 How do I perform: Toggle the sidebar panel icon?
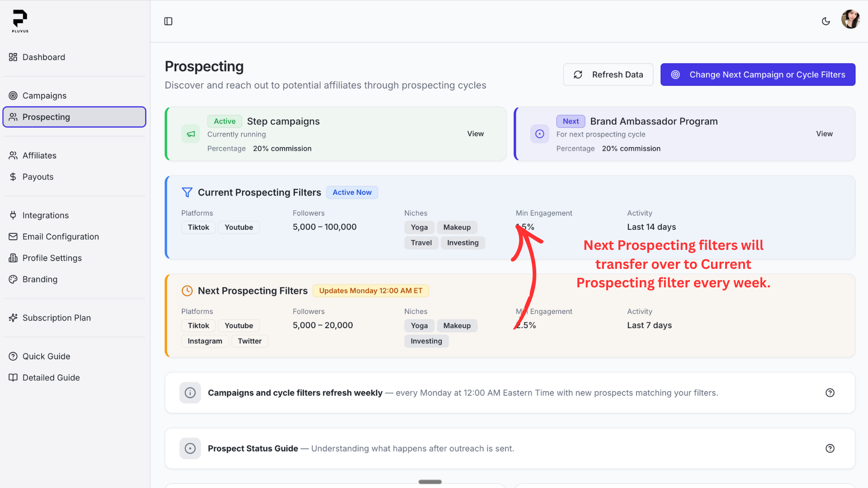coord(168,21)
